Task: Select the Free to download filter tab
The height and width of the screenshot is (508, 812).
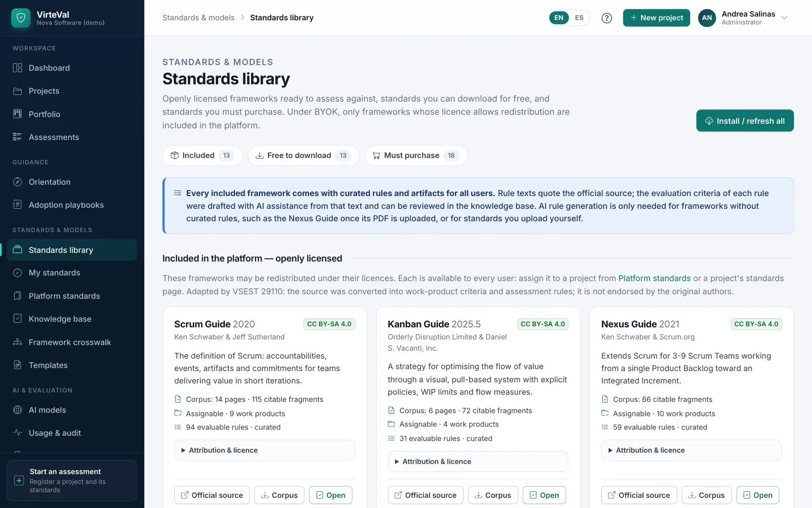Action: click(303, 155)
